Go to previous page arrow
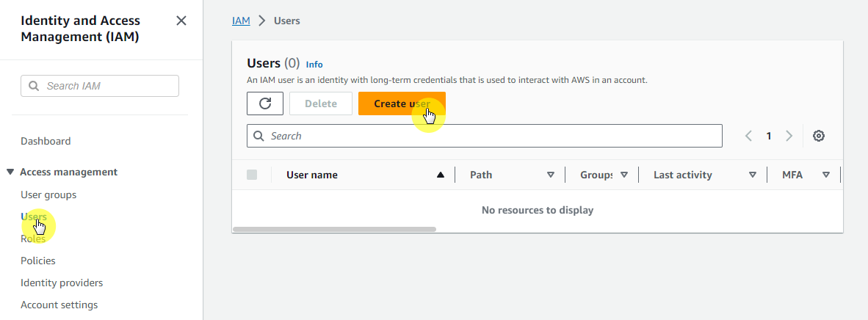The image size is (868, 320). tap(748, 136)
